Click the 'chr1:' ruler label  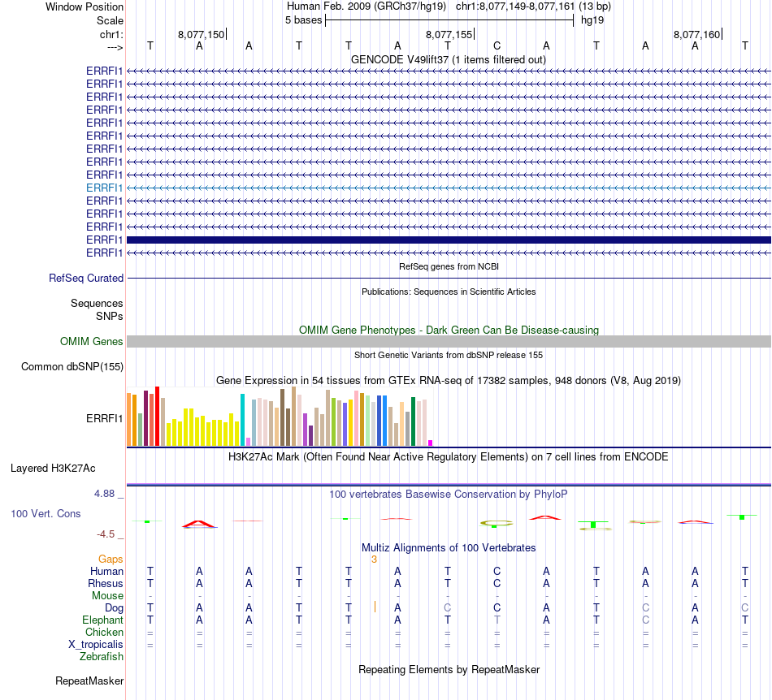(111, 34)
